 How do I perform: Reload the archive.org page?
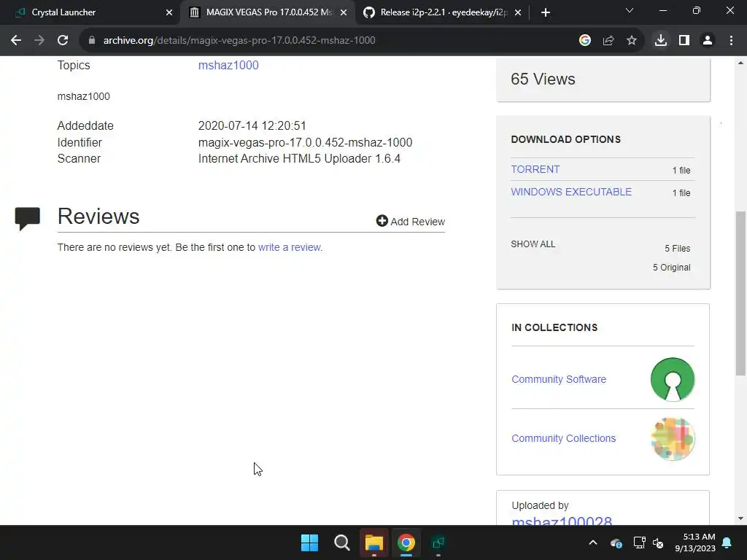pyautogui.click(x=63, y=41)
